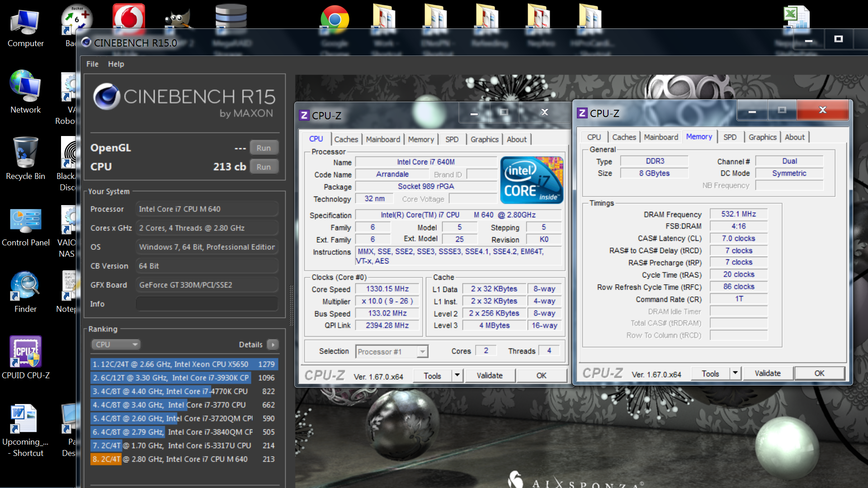The image size is (868, 488).
Task: Open the Upcoming Word document shortcut
Action: coord(25,430)
